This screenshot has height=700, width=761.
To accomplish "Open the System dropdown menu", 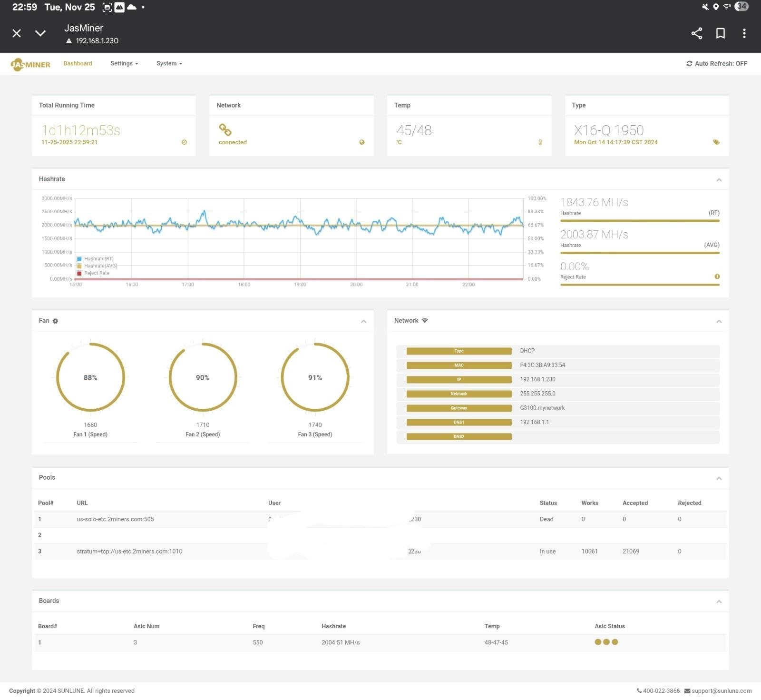I will click(x=169, y=64).
